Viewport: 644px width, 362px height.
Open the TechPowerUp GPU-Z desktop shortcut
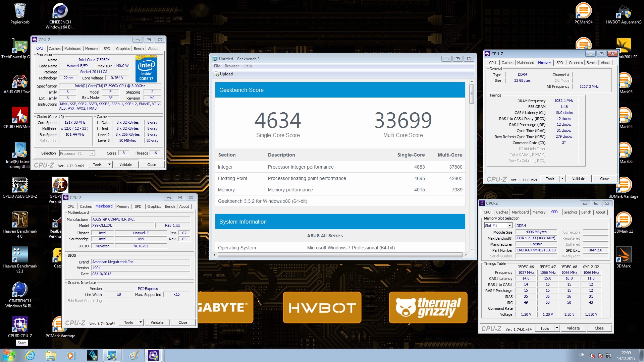click(16, 49)
